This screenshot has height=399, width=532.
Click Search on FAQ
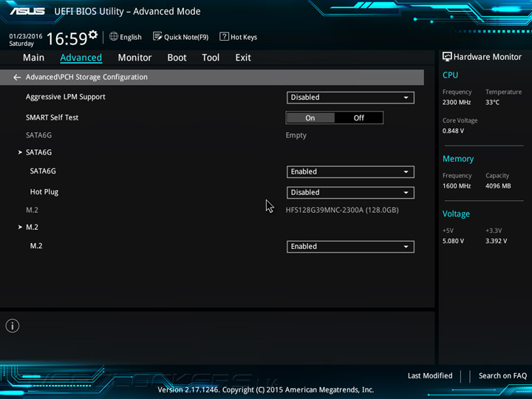pos(502,375)
